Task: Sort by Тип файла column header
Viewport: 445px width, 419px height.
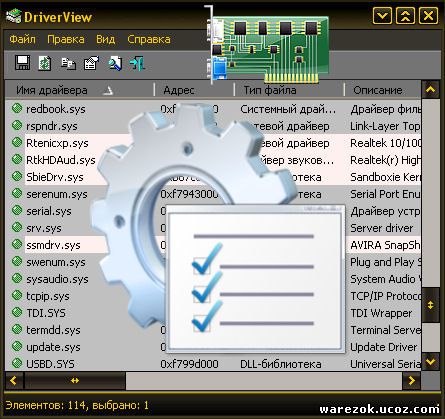Action: [x=289, y=90]
